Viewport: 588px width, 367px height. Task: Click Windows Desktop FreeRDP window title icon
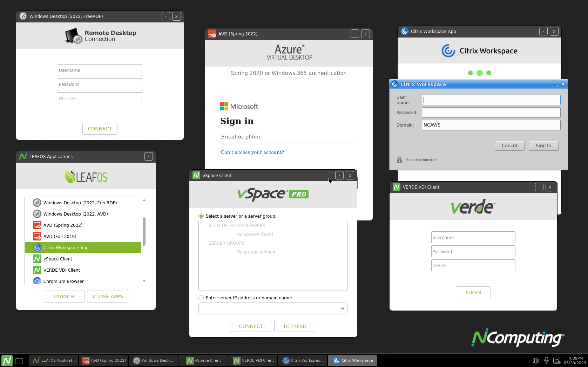click(x=23, y=16)
